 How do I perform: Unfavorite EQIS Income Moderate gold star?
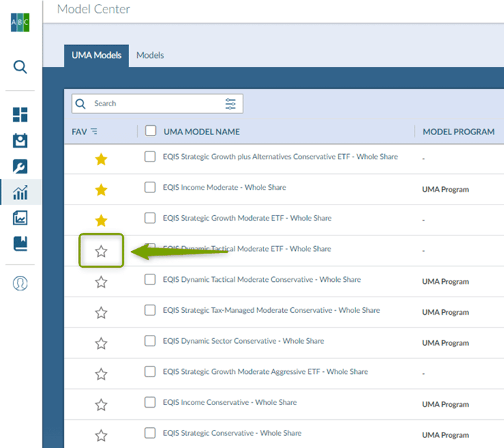101,190
